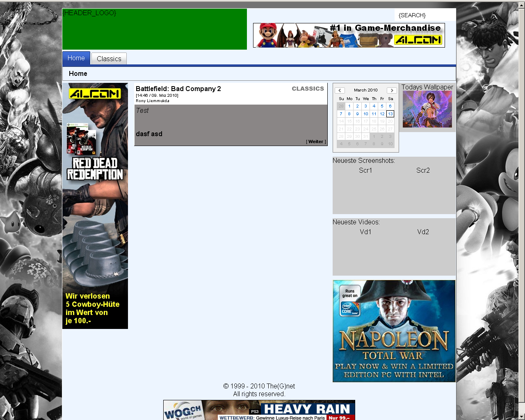Click the search field placeholder
The image size is (525, 420).
tap(412, 15)
